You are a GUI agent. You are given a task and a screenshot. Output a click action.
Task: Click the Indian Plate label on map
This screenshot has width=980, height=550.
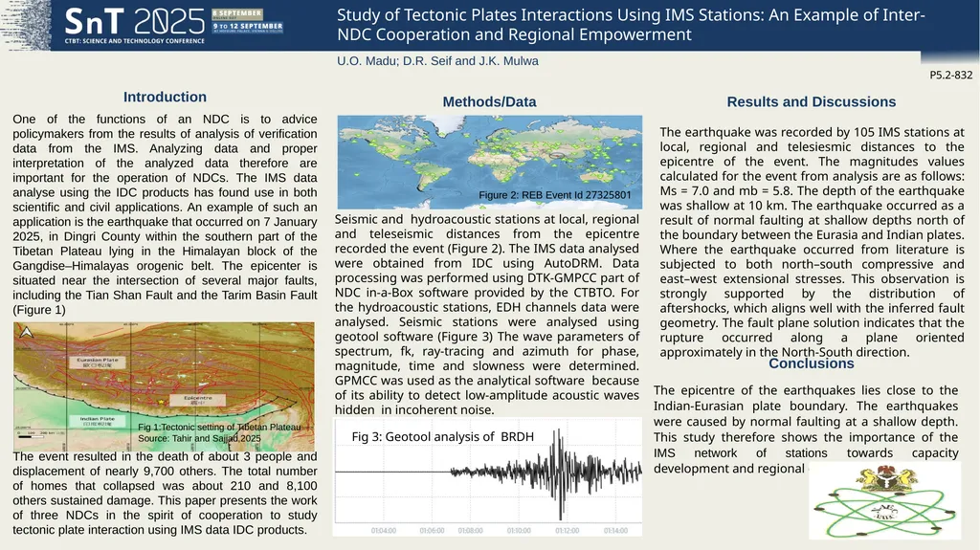coord(98,421)
